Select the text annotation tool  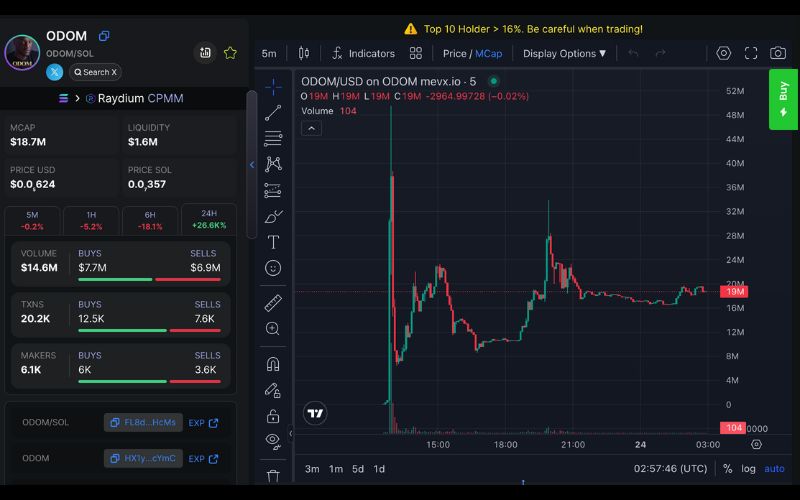tap(273, 242)
